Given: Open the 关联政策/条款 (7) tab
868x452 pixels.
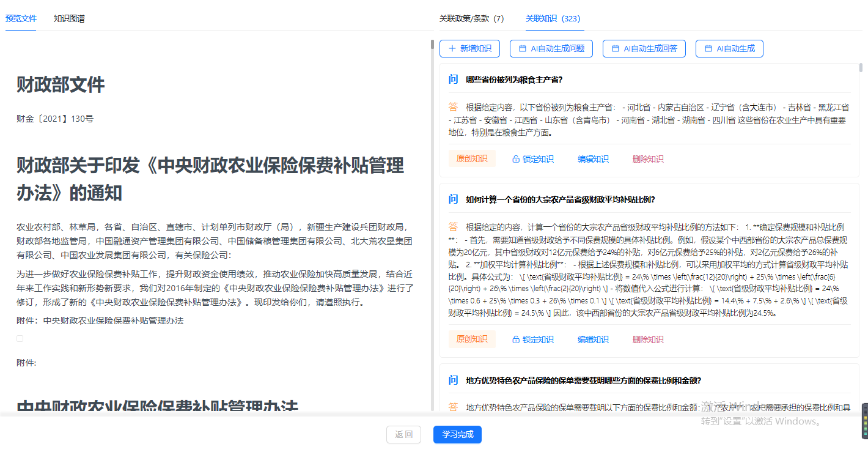Looking at the screenshot, I should [x=471, y=18].
